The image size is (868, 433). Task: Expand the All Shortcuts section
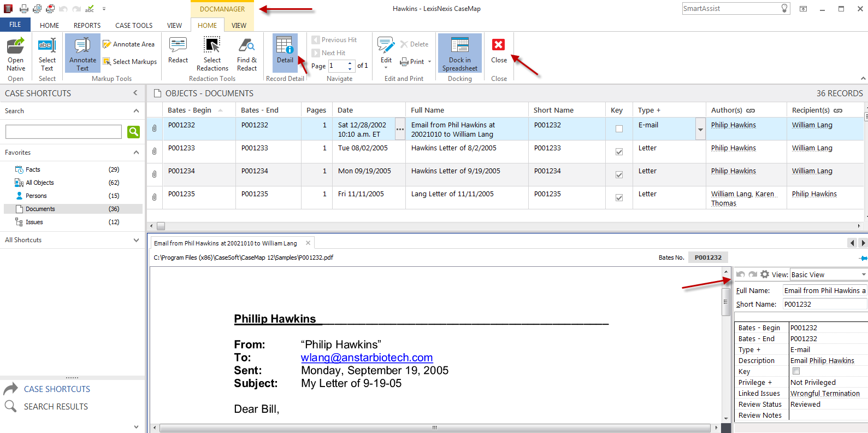click(136, 240)
